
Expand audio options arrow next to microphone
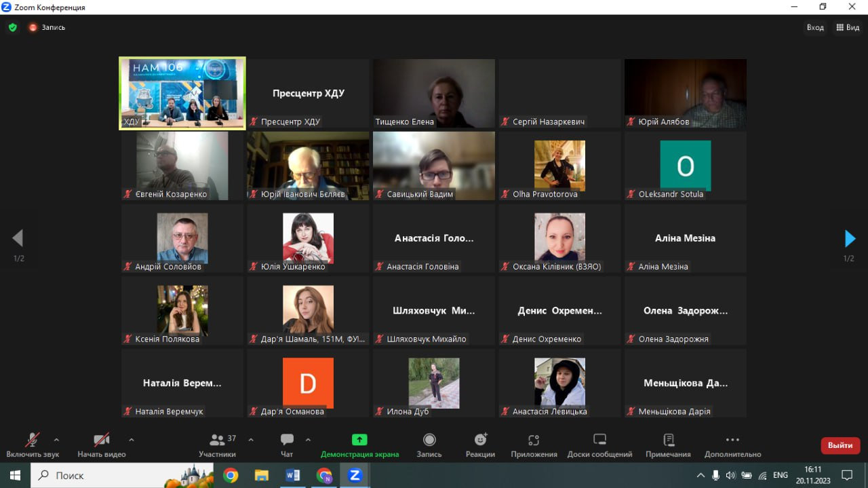tap(56, 439)
